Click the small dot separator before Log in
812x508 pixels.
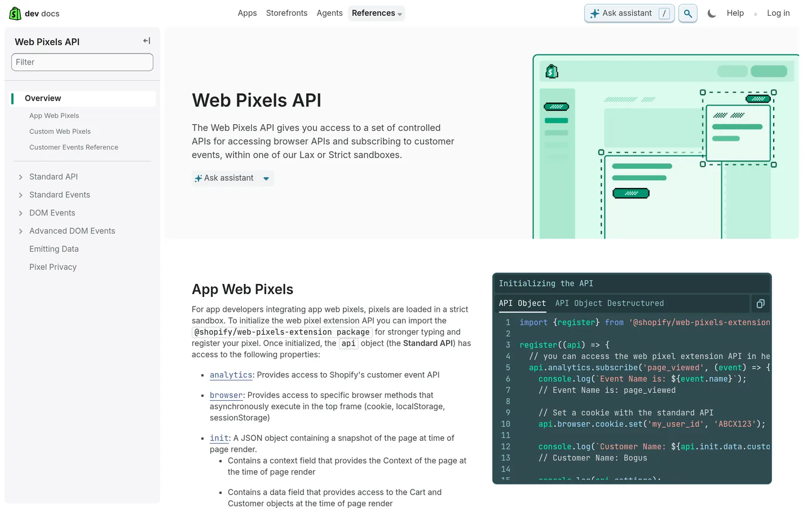(756, 14)
